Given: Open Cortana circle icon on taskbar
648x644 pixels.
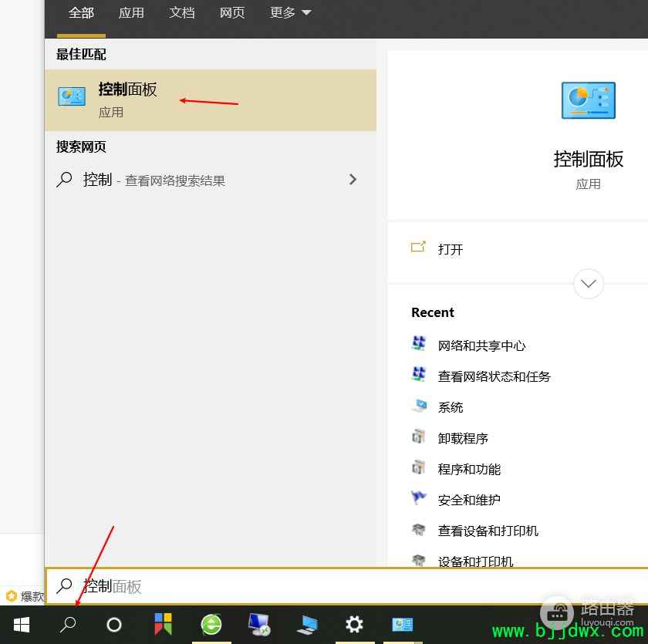Looking at the screenshot, I should point(114,625).
